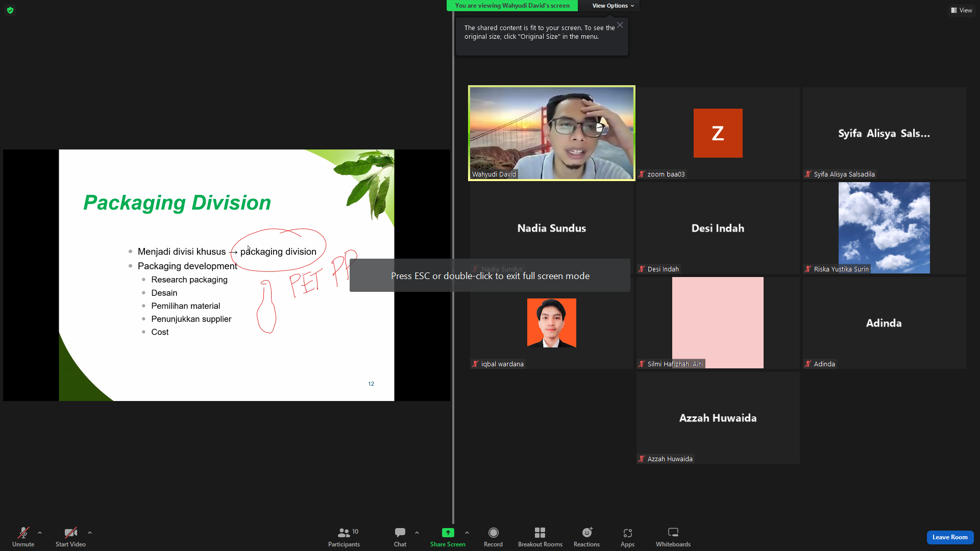Click the 'Penunjukkan supplier' bullet on the slide
This screenshot has height=551, width=980.
(191, 319)
